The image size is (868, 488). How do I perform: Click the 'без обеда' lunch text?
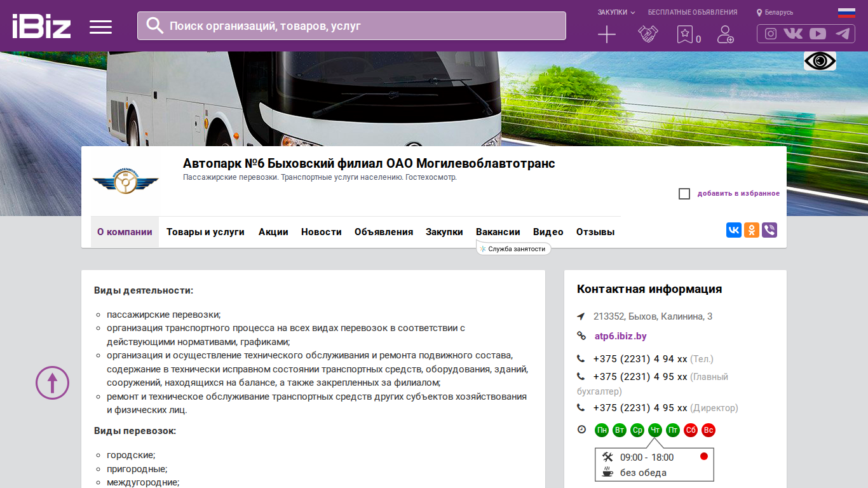(643, 473)
